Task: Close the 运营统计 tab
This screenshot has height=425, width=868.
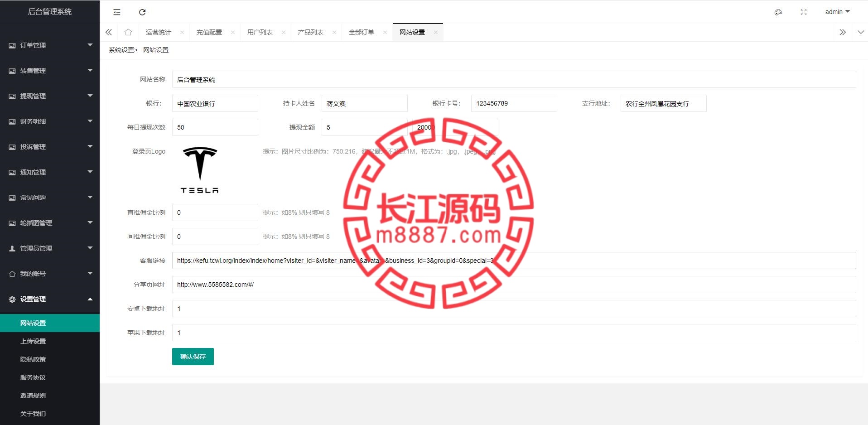Action: 182,32
